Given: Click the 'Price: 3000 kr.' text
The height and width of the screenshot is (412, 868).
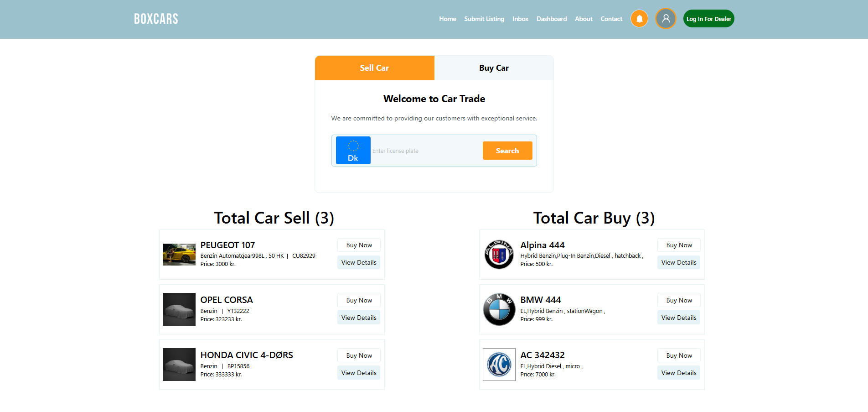Looking at the screenshot, I should tap(218, 264).
